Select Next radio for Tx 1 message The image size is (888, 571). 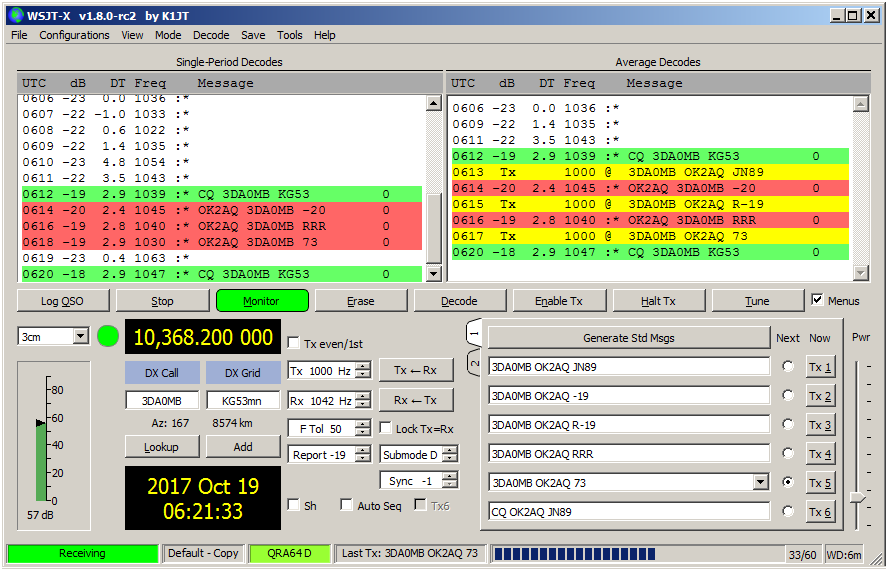pyautogui.click(x=787, y=367)
